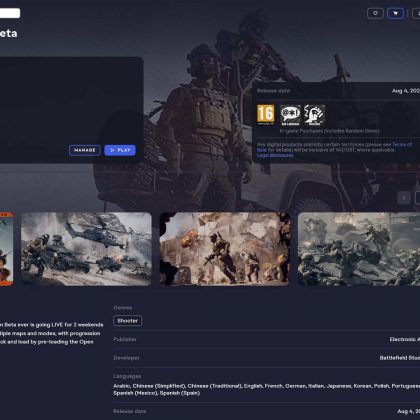420x420 pixels.
Task: Click the 'Spanish (Mexico), Spanish (Spain)' text
Action: [x=156, y=393]
